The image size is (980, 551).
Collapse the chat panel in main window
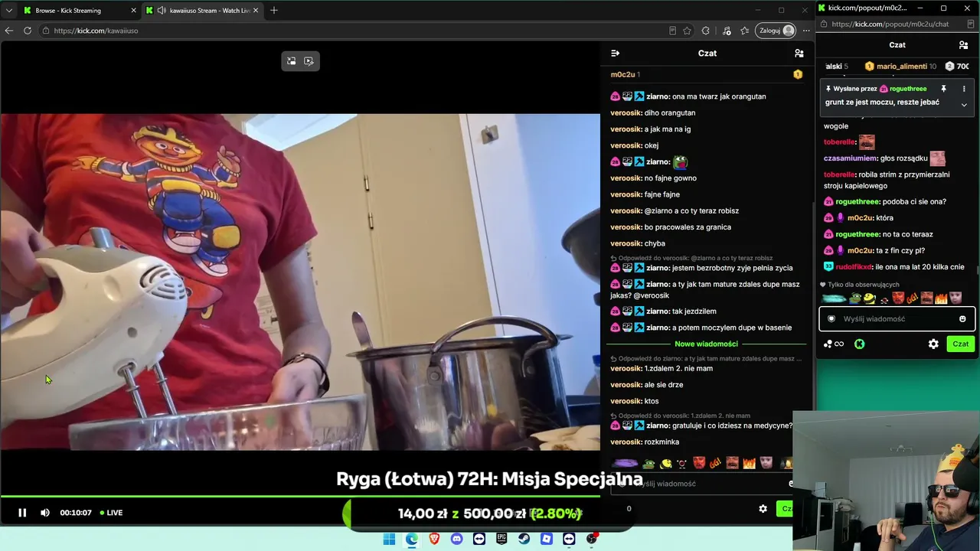tap(615, 54)
